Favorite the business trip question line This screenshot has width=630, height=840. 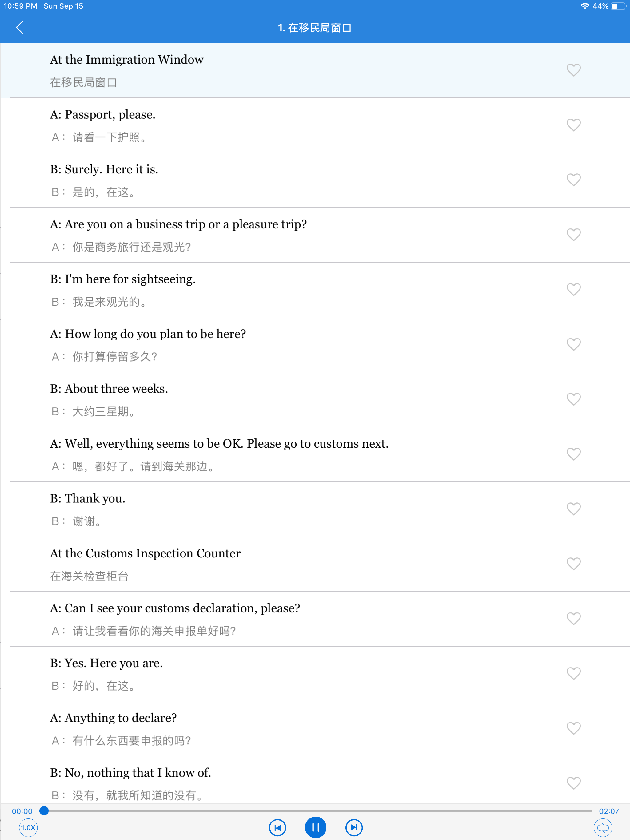(x=573, y=235)
